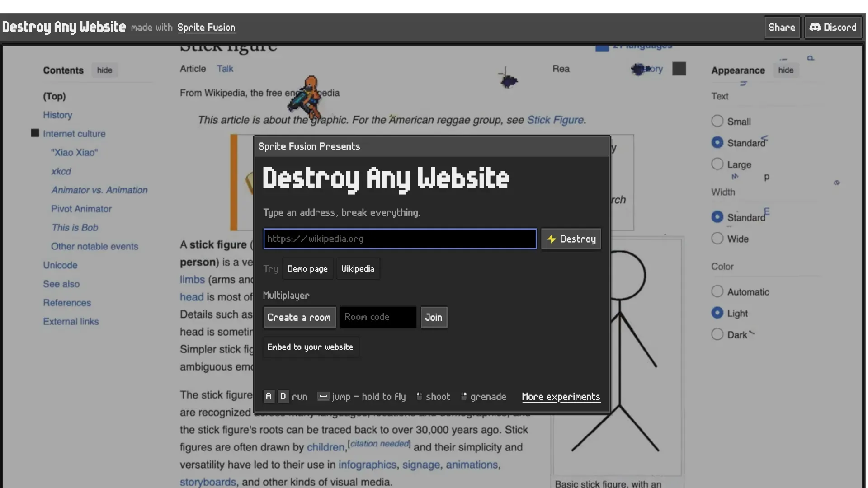The width and height of the screenshot is (868, 488).
Task: Open External links in contents
Action: point(71,321)
